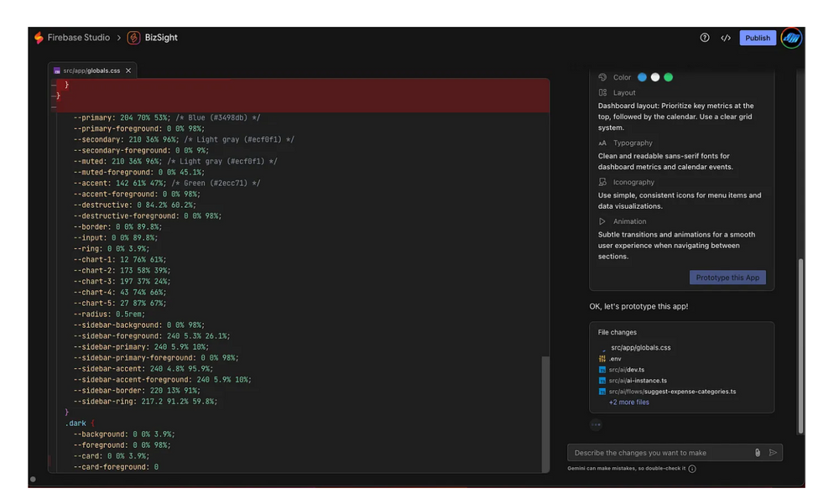Image resolution: width=839 pixels, height=504 pixels.
Task: Select the src/app/globals.css tab
Action: (x=91, y=70)
